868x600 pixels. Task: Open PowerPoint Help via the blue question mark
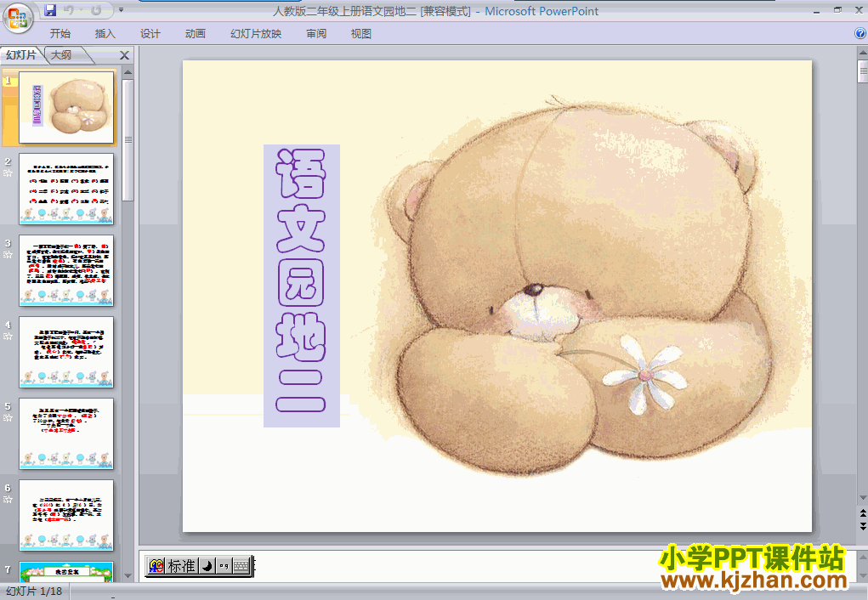860,34
